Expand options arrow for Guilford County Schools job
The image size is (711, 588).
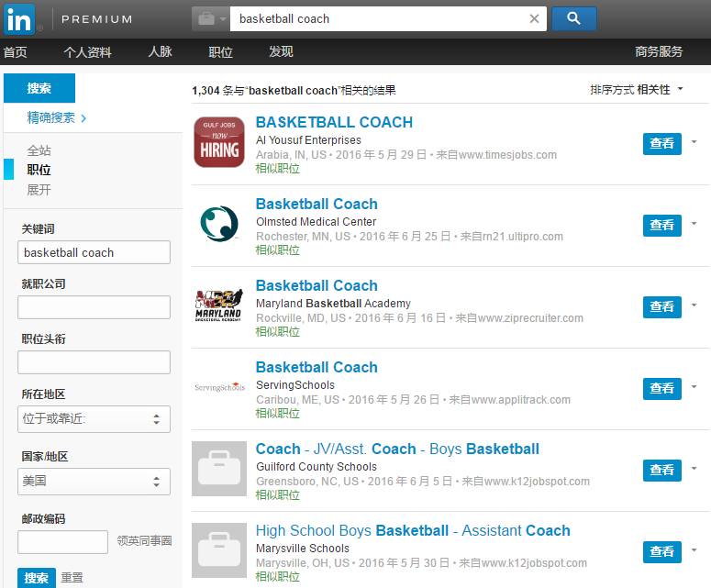[x=694, y=469]
